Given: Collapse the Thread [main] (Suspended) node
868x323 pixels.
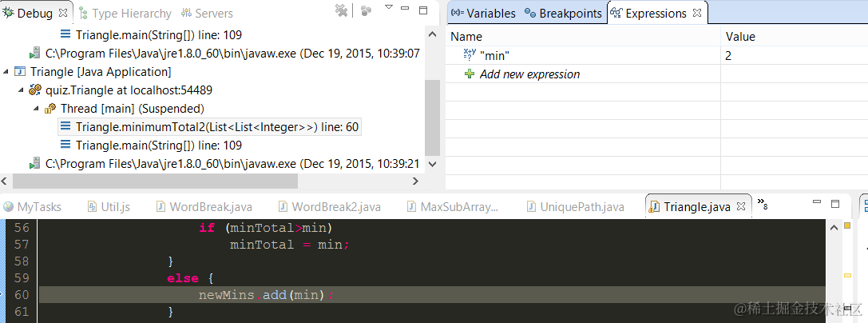Looking at the screenshot, I should 37,109.
